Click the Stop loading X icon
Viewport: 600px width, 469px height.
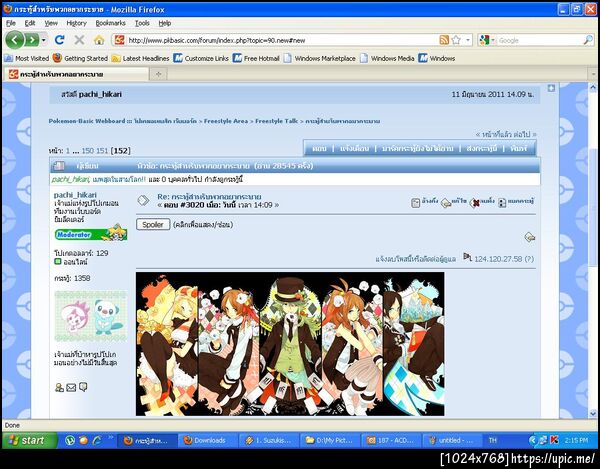(79, 40)
